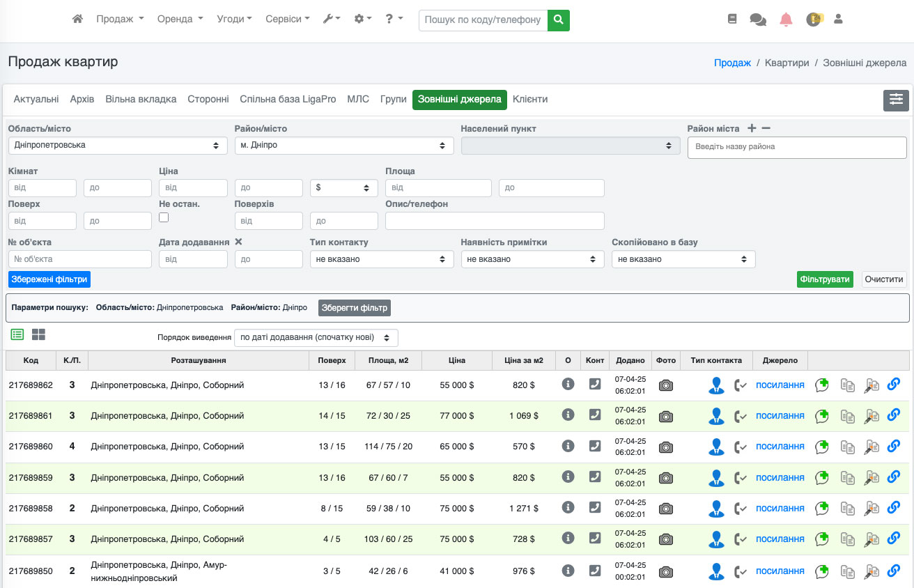Click the user profile icon
The height and width of the screenshot is (588, 914).
pos(838,20)
